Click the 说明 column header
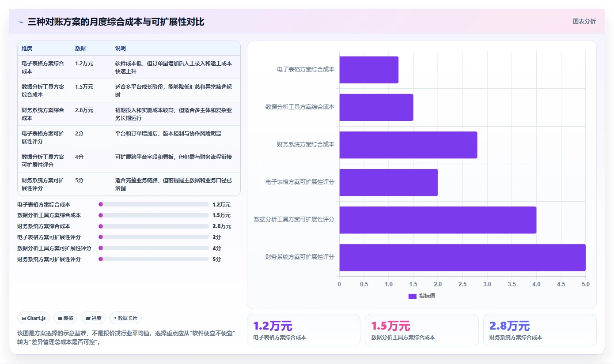 pos(121,49)
